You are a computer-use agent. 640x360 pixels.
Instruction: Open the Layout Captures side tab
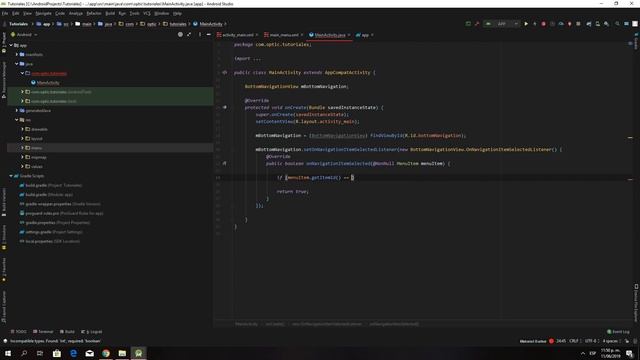tap(4, 307)
